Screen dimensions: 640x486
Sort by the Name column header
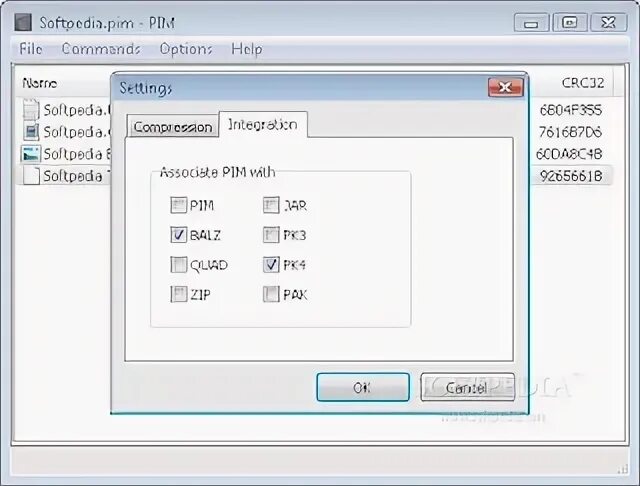40,83
